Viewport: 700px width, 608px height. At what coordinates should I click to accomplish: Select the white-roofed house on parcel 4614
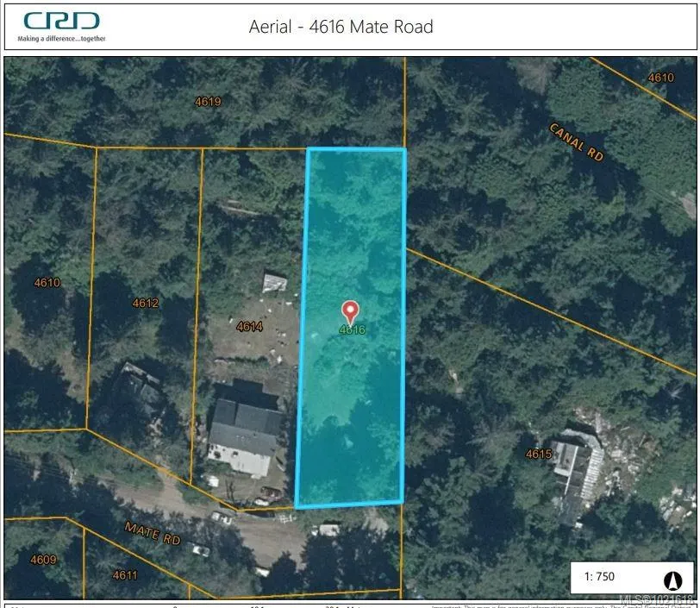point(246,437)
